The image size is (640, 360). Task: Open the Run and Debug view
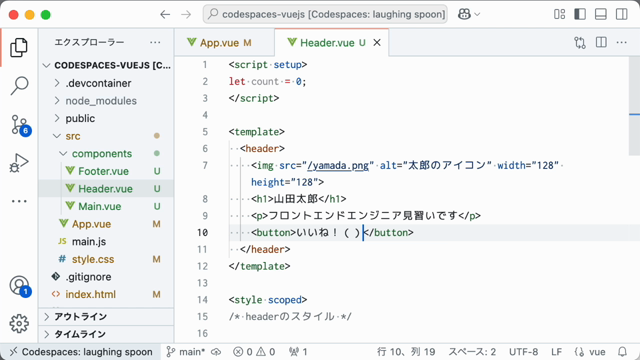(19, 163)
